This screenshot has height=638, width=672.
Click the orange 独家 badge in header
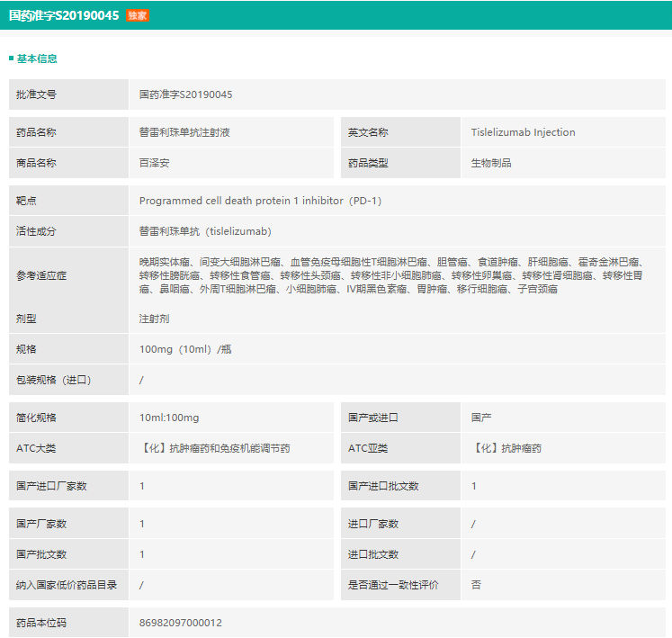point(137,15)
